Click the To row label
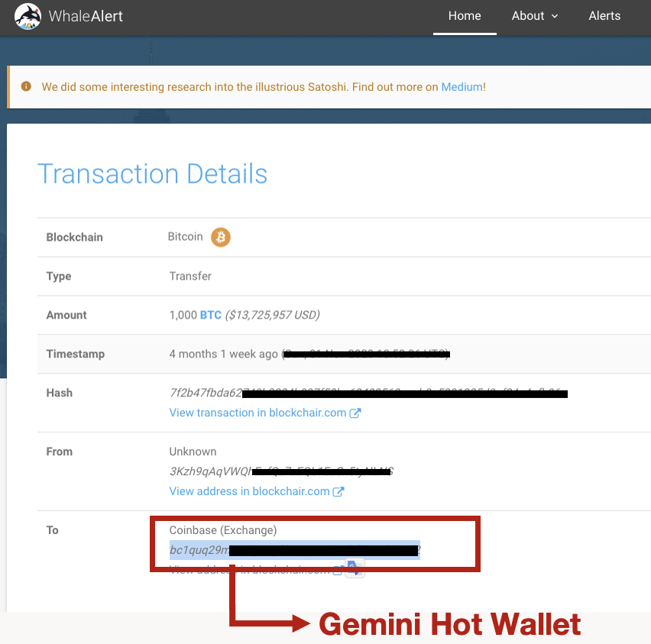This screenshot has width=651, height=644. click(52, 530)
